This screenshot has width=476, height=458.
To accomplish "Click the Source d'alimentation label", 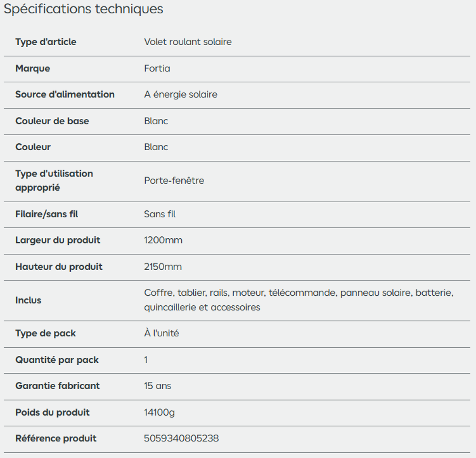I will (65, 94).
